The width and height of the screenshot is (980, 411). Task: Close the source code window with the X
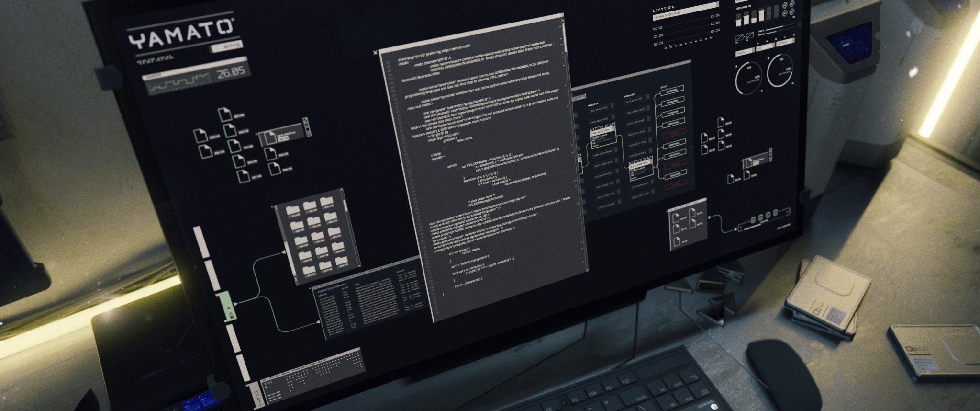(x=375, y=52)
